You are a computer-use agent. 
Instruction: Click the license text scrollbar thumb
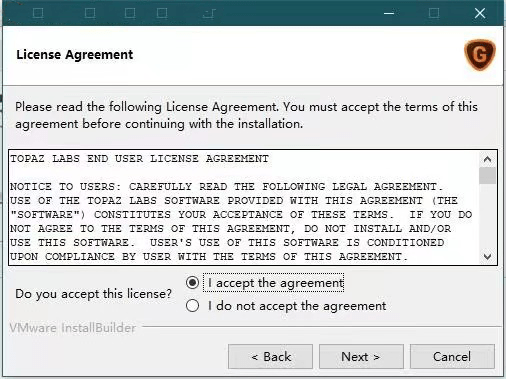tap(487, 176)
